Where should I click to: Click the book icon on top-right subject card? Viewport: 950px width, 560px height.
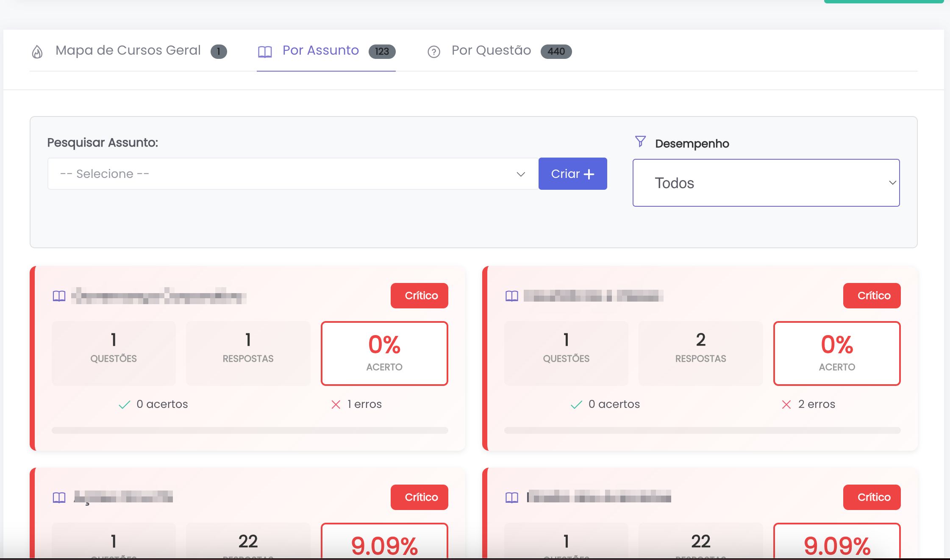[x=512, y=296]
